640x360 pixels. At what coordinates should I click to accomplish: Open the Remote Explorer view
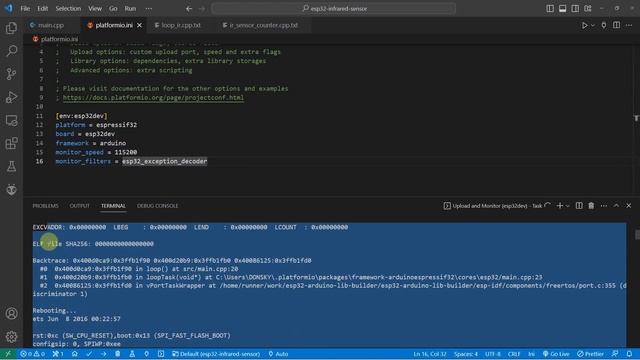pos(11,120)
